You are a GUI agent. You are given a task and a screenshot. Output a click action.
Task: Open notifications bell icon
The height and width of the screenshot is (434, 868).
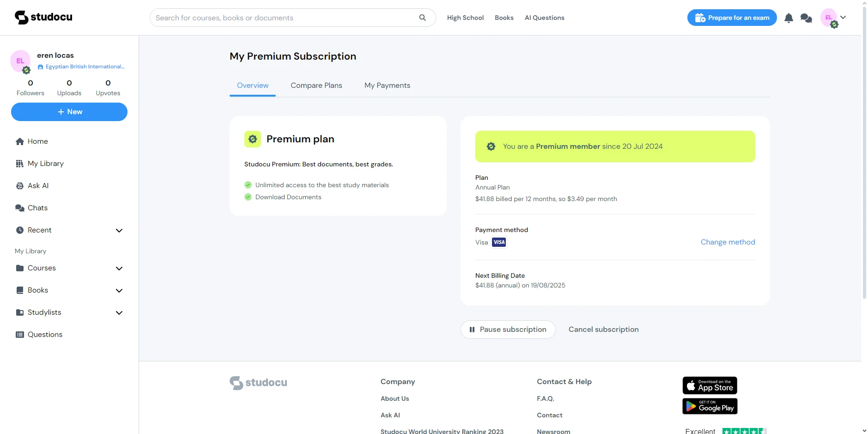tap(789, 18)
